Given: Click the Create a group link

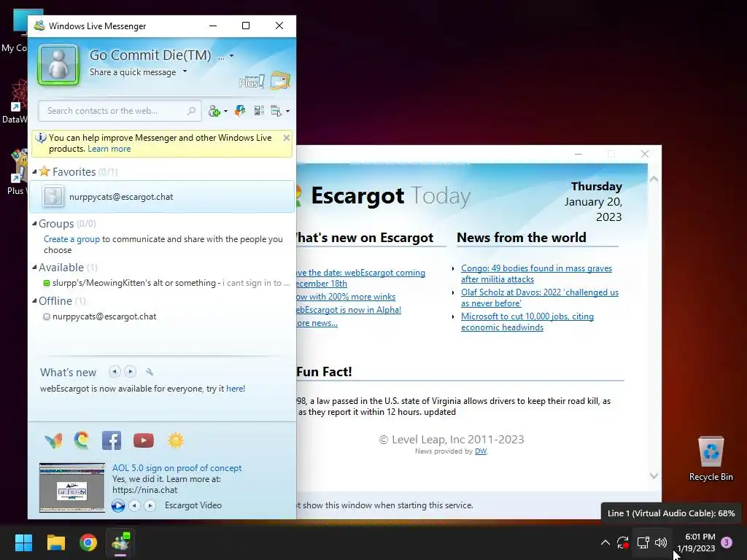Looking at the screenshot, I should click(72, 239).
